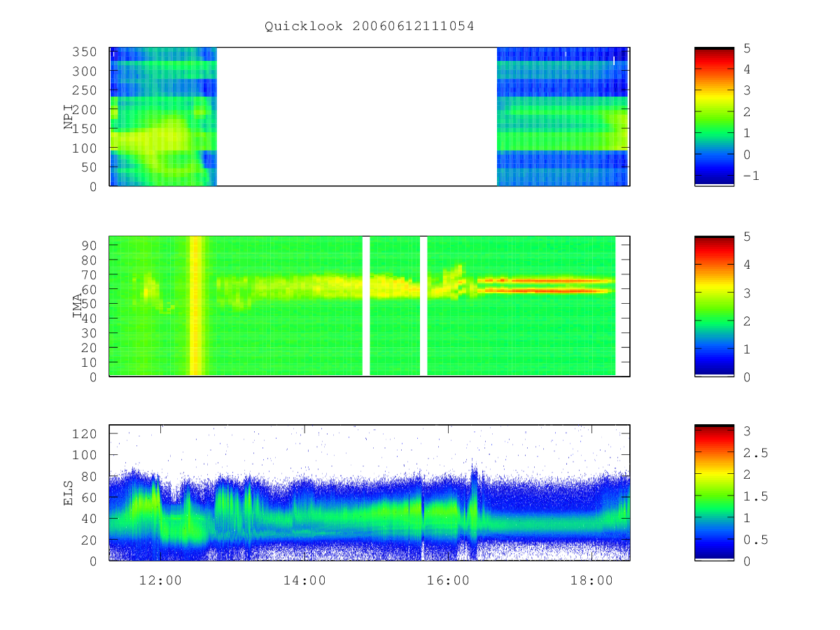
Task: Click the 1.5 label on ELS colorbar
Action: (x=755, y=496)
